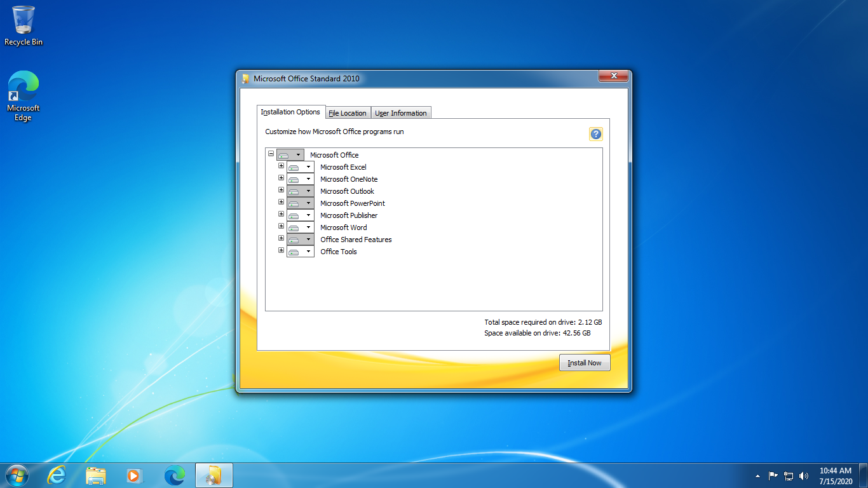Switch to the Installation Options tab
Screen dimensions: 868x488
(290, 112)
